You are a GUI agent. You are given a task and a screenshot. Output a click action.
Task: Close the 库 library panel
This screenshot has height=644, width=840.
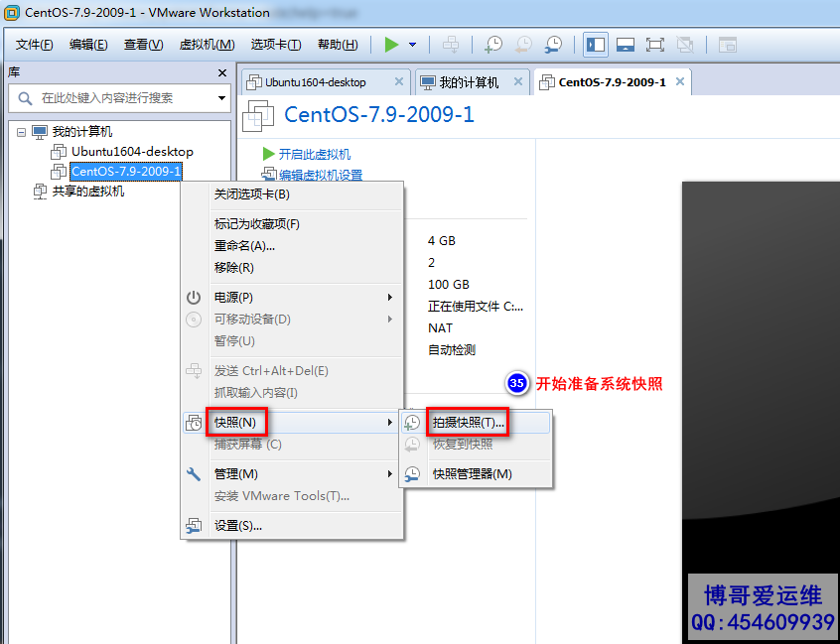tap(222, 72)
